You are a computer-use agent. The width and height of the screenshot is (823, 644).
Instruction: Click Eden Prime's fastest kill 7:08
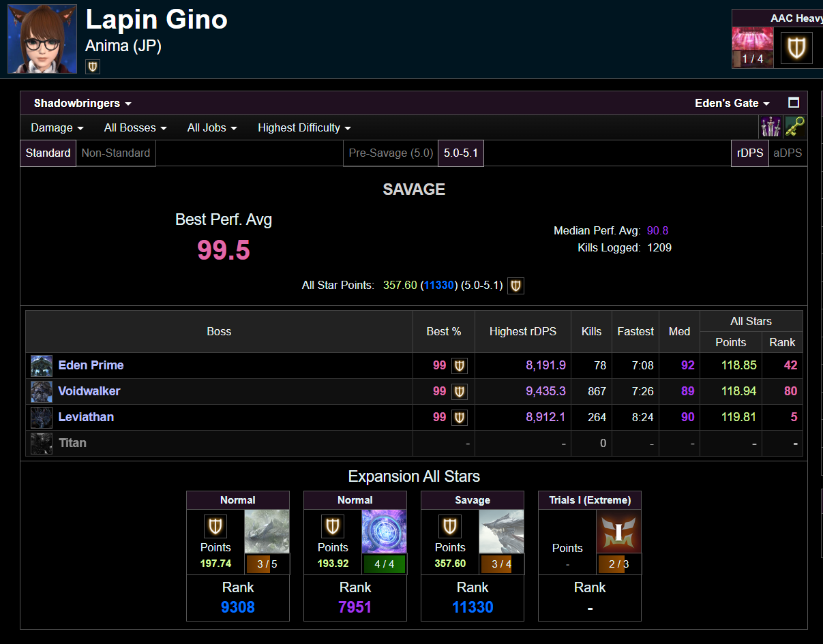pos(642,365)
